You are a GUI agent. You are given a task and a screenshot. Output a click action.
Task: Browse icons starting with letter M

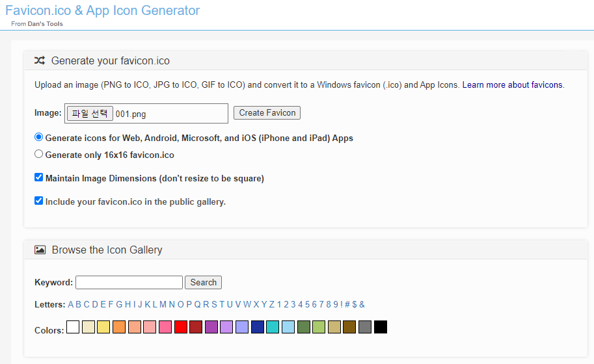(163, 304)
